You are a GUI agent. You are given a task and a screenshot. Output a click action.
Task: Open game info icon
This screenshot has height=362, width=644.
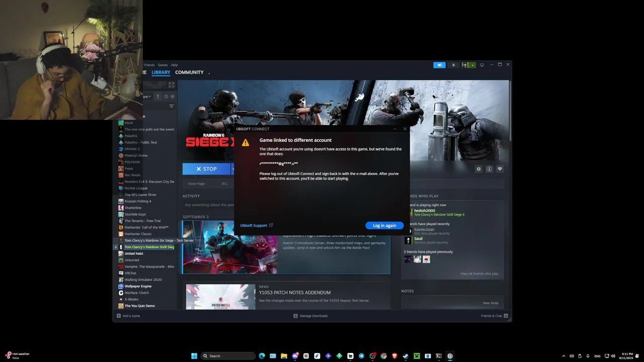coord(489,169)
